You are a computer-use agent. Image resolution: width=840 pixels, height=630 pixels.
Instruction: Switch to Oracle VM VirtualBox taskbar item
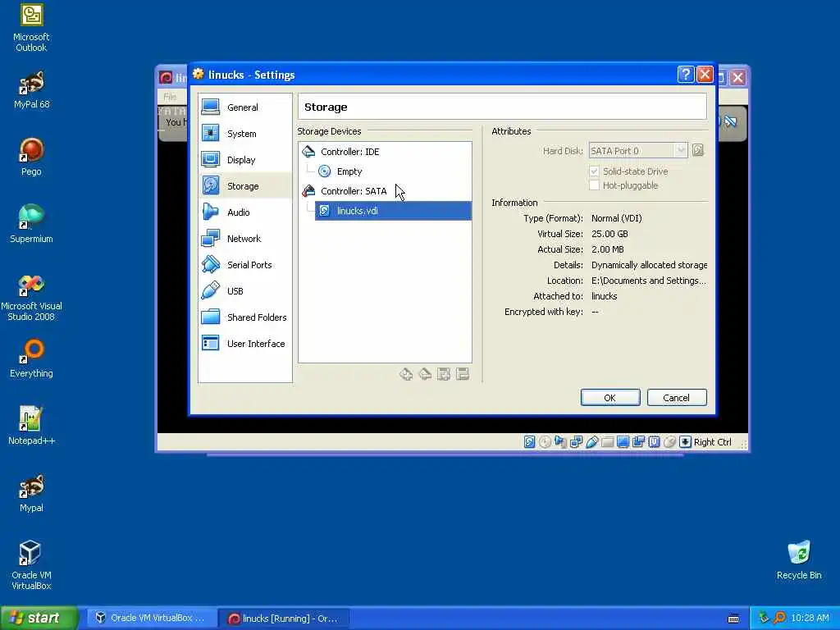pyautogui.click(x=152, y=619)
